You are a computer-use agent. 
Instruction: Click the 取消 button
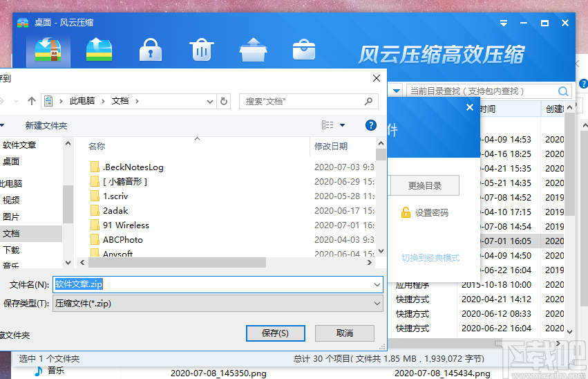tap(345, 333)
